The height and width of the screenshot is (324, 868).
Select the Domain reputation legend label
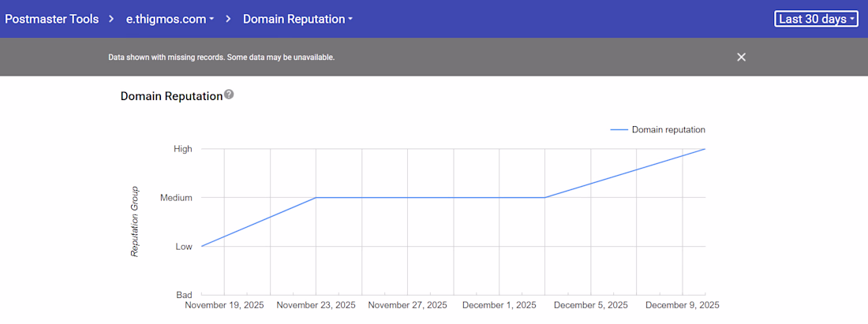pos(668,130)
